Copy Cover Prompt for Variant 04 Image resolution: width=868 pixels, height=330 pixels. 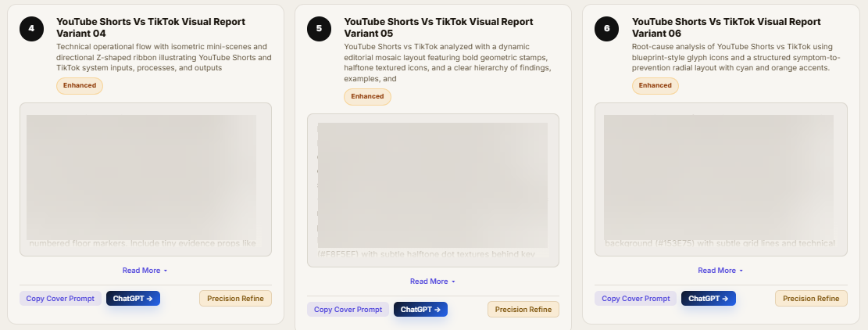click(x=60, y=299)
